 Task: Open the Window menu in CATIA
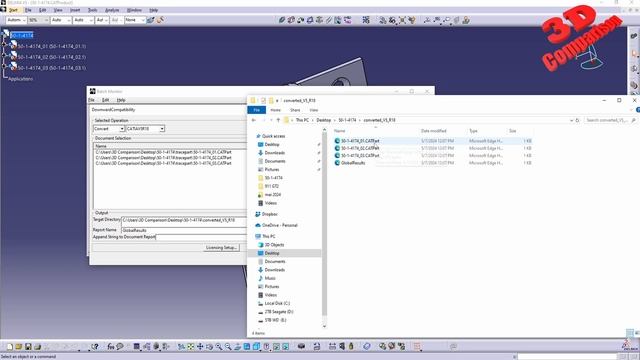point(134,10)
